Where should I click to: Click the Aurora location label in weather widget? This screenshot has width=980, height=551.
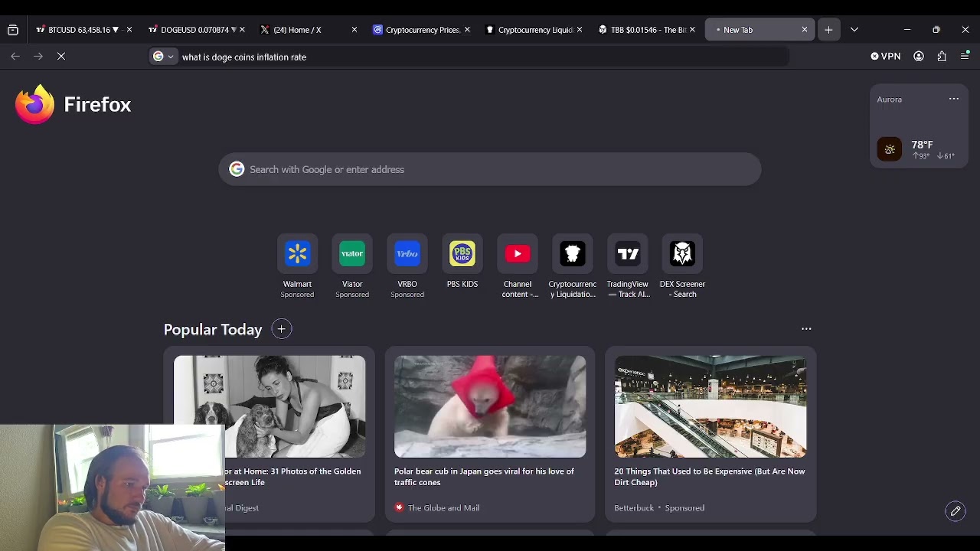click(890, 99)
